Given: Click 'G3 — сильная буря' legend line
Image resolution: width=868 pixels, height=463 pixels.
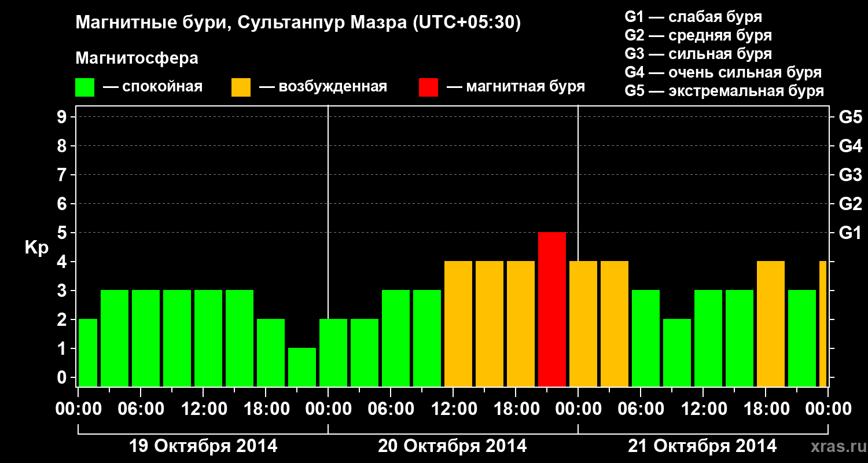Looking at the screenshot, I should pos(698,54).
